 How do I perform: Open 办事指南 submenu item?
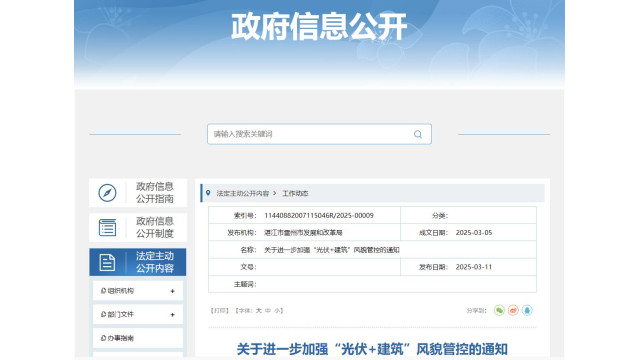click(138, 338)
